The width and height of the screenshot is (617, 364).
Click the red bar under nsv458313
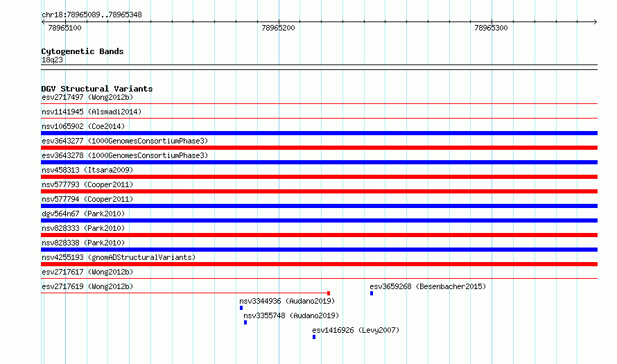pyautogui.click(x=319, y=177)
